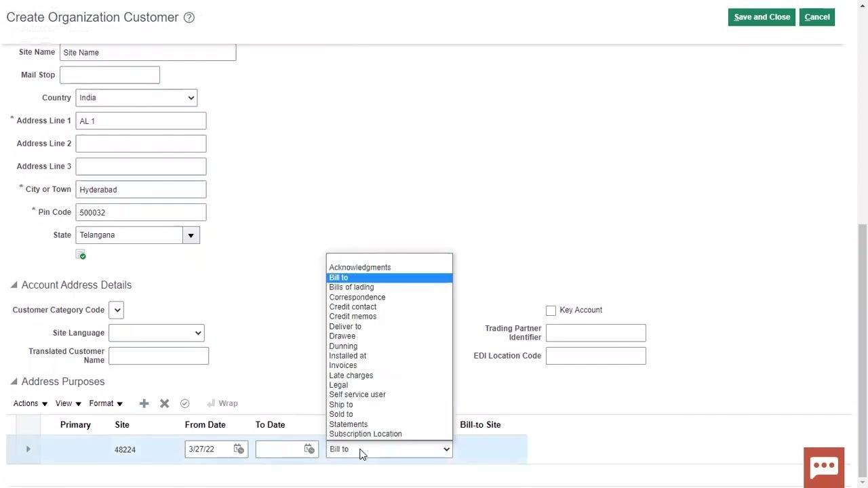868x488 pixels.
Task: Open the View menu
Action: coord(68,403)
